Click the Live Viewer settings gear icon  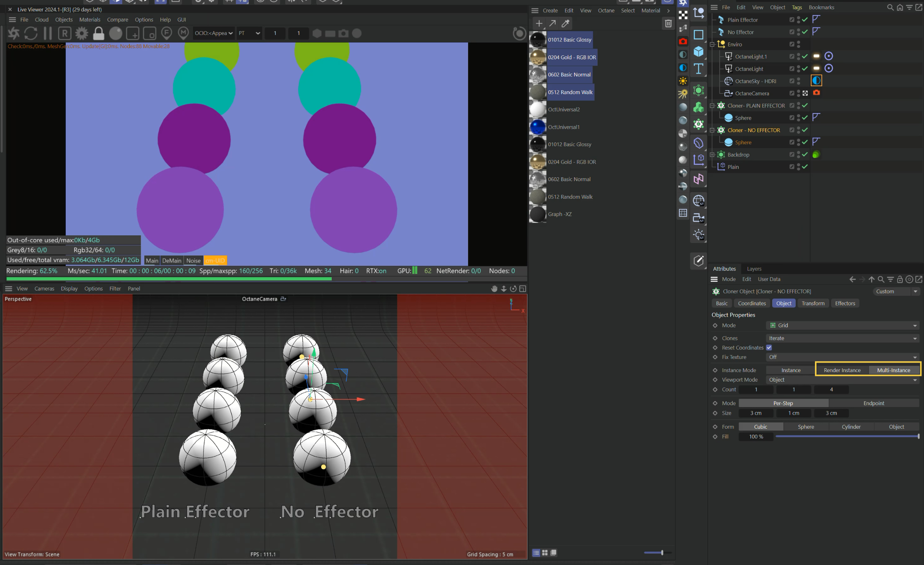pyautogui.click(x=81, y=33)
